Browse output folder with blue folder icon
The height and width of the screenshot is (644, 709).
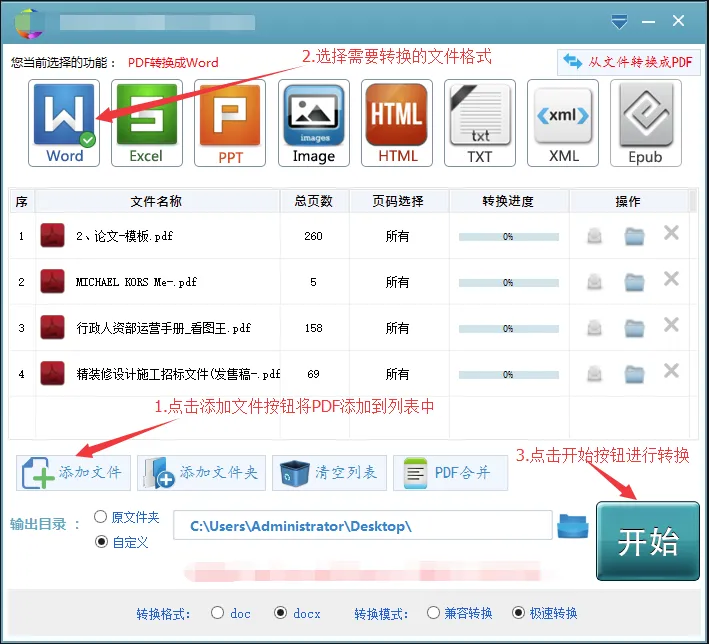coord(572,526)
